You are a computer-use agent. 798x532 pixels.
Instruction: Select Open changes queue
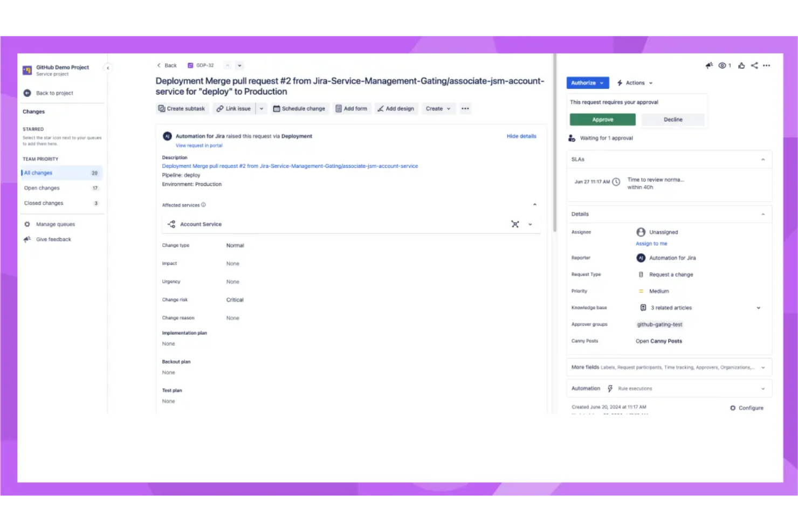point(61,188)
